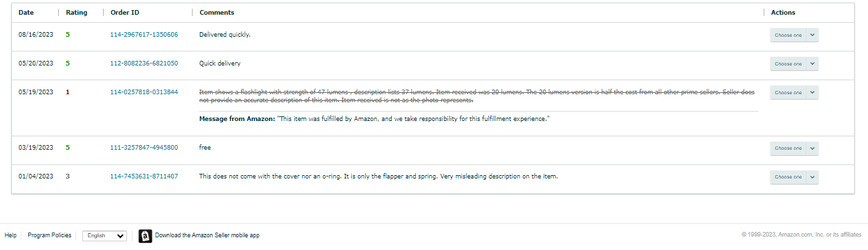Open order 114-0257818-0313844
The image size is (868, 250).
coord(144,92)
